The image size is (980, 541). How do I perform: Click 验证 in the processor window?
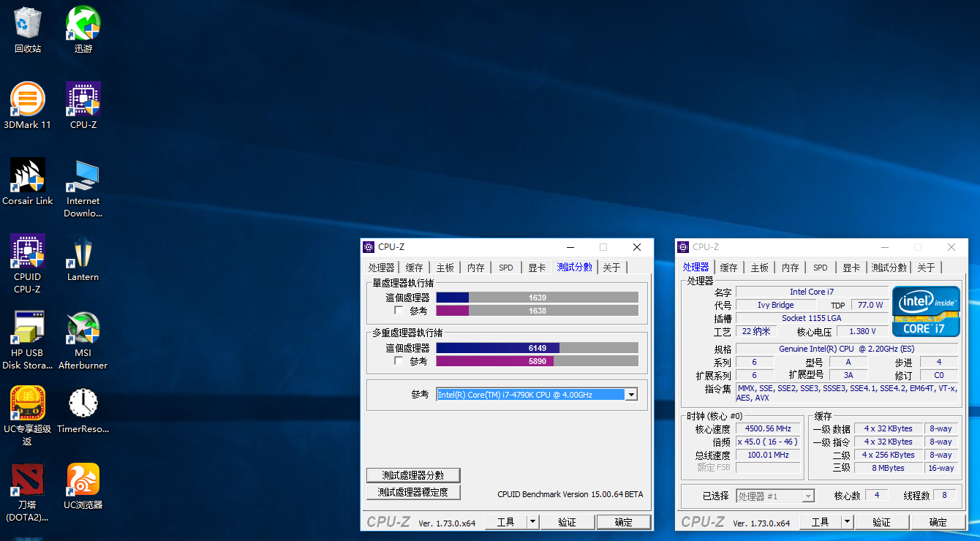[881, 522]
